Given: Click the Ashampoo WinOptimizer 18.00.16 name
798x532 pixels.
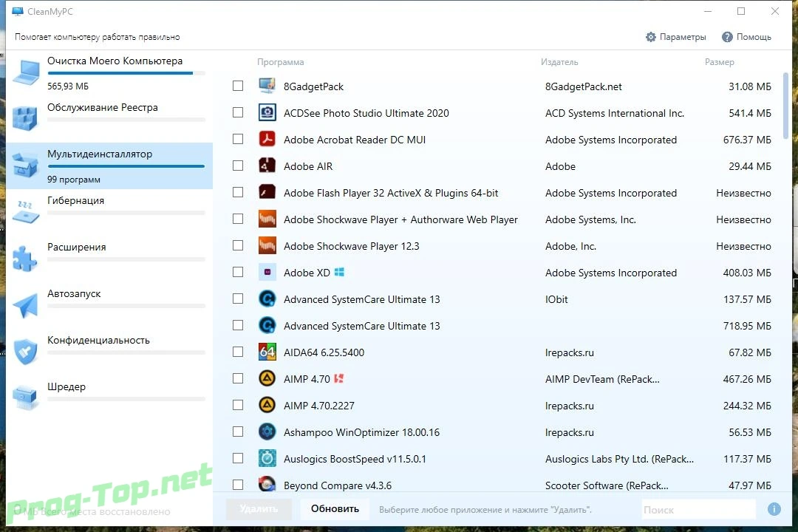Looking at the screenshot, I should click(x=361, y=432).
